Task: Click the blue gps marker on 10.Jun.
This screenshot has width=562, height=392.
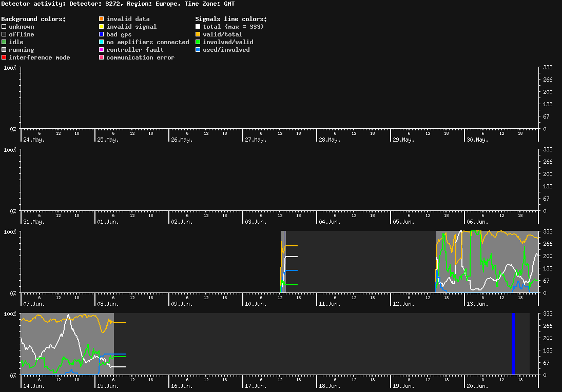Action: [x=284, y=262]
